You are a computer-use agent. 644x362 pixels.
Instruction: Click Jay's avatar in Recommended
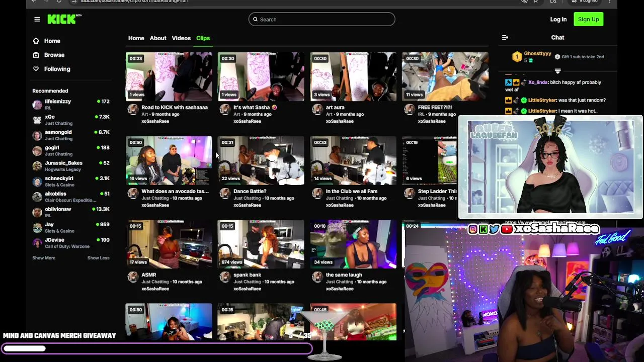point(37,228)
